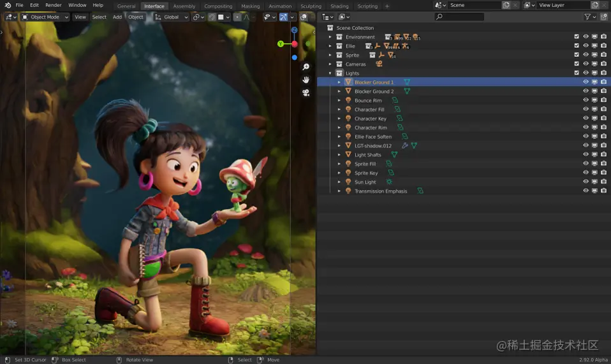The height and width of the screenshot is (364, 611).
Task: Switch to the General workspace tab
Action: click(x=126, y=6)
